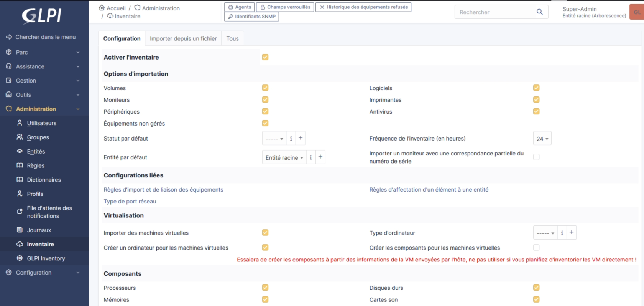The image size is (644, 306).
Task: Open the Entité racine dropdown
Action: (284, 157)
